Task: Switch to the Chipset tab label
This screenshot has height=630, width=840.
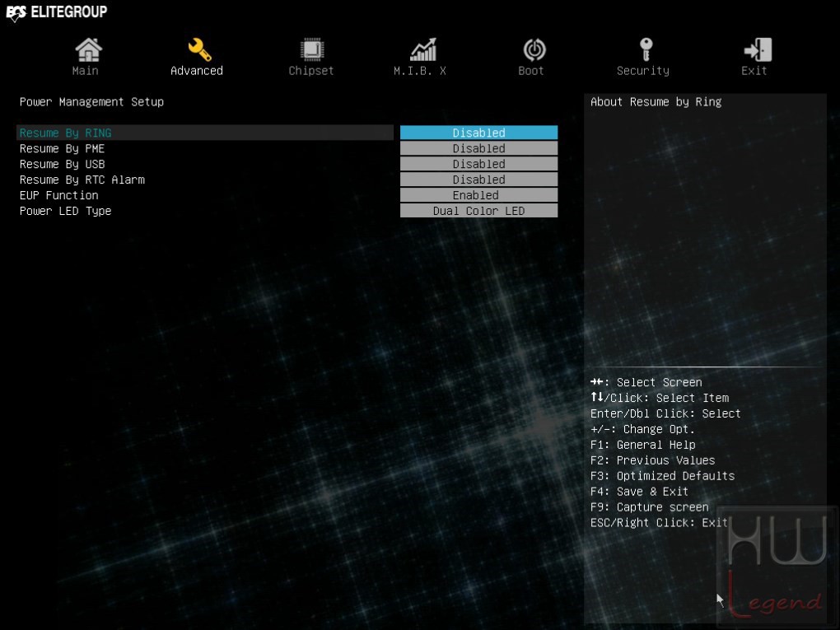Action: coord(311,71)
